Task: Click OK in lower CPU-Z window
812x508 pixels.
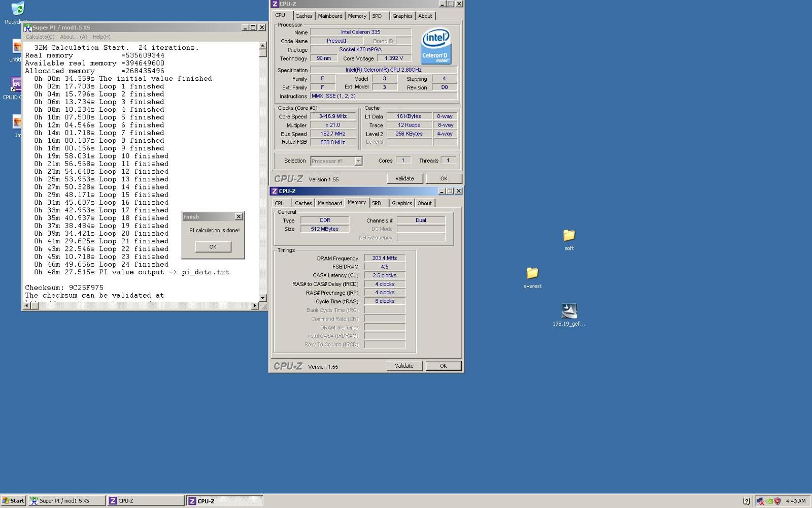Action: [x=443, y=366]
